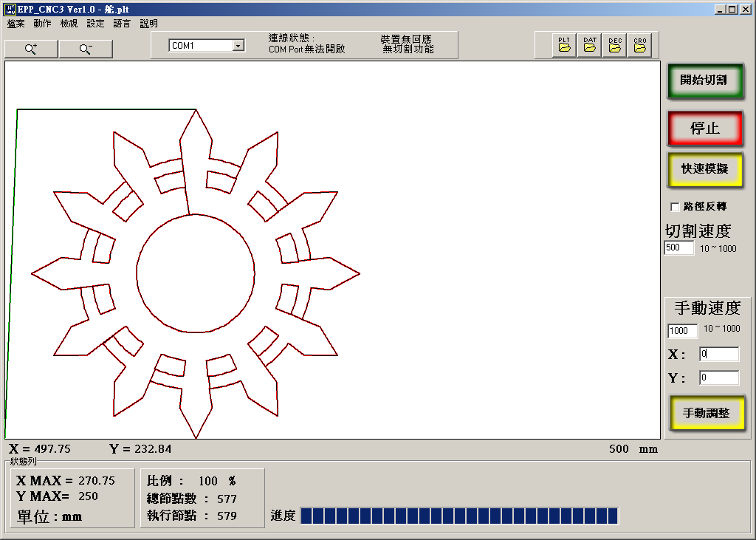
Task: Click the zoom in magnifier button
Action: pos(31,49)
